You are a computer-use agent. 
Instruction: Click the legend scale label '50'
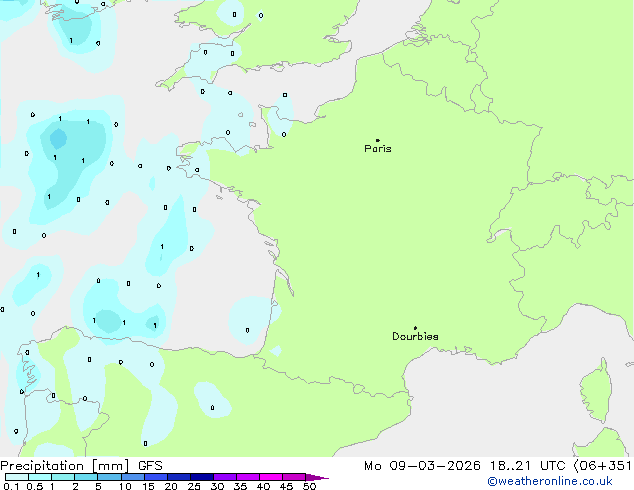(x=310, y=486)
